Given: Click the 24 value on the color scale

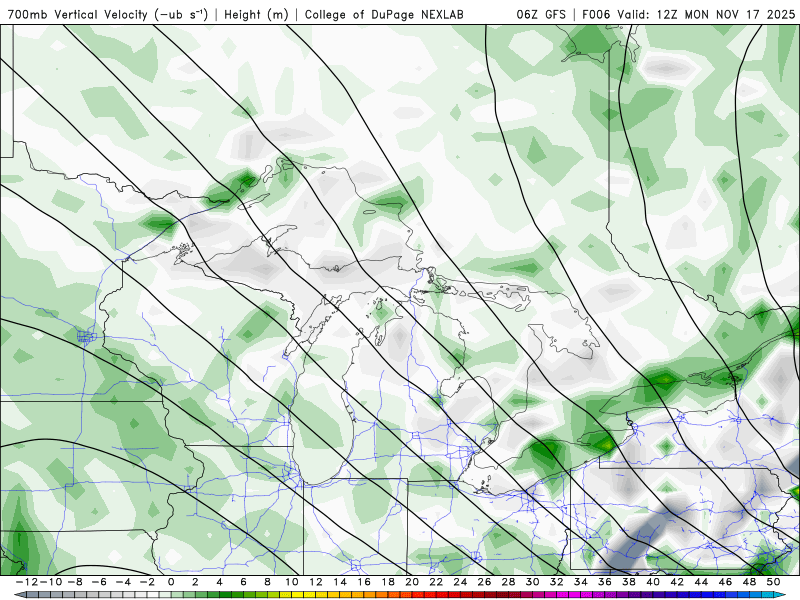Looking at the screenshot, I should click(460, 582).
